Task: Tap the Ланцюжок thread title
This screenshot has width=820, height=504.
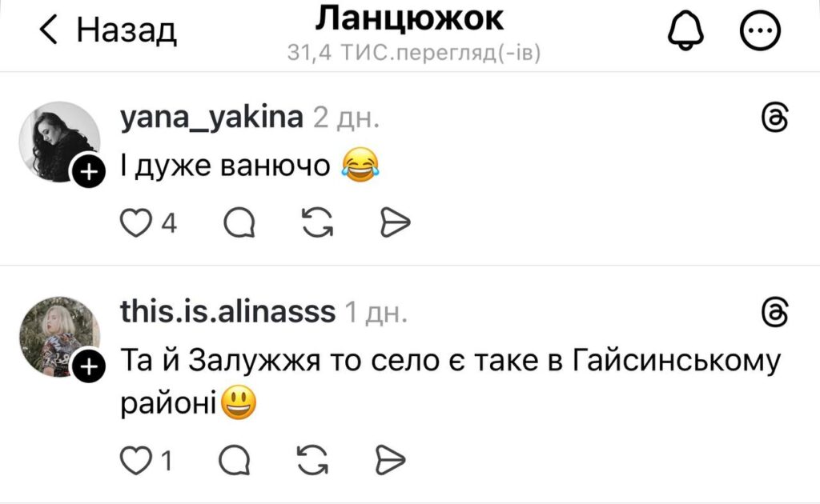Action: click(x=410, y=19)
